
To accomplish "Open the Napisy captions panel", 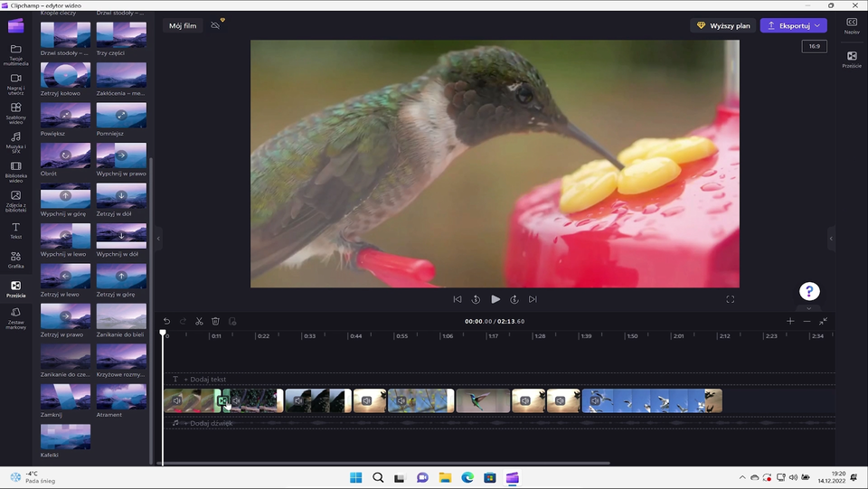I will click(852, 25).
